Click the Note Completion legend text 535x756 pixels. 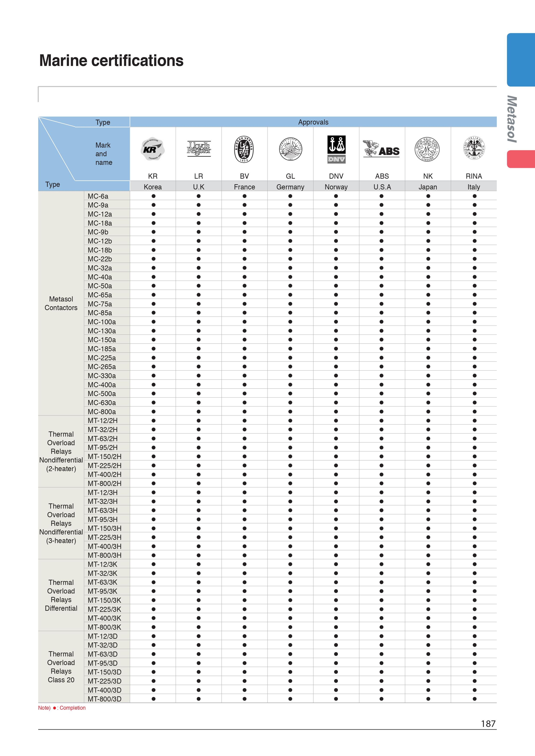(62, 708)
